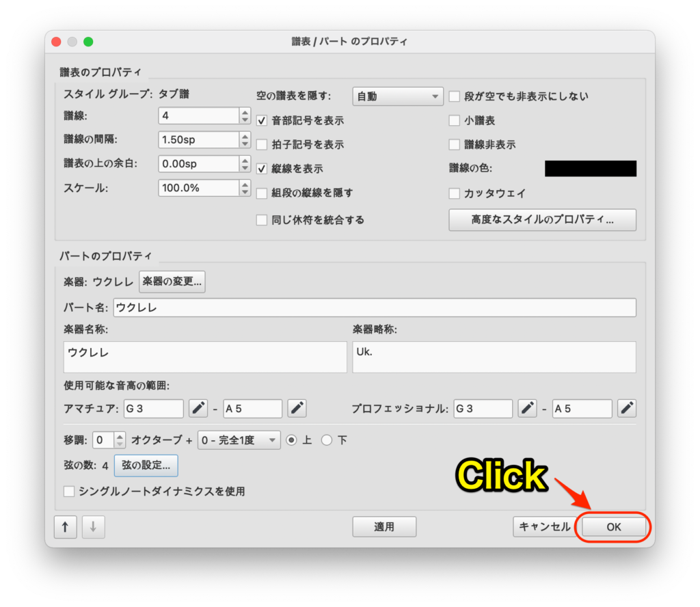Open the 完全1度 interval dropdown
Viewport: 700px width, 607px height.
click(x=239, y=440)
